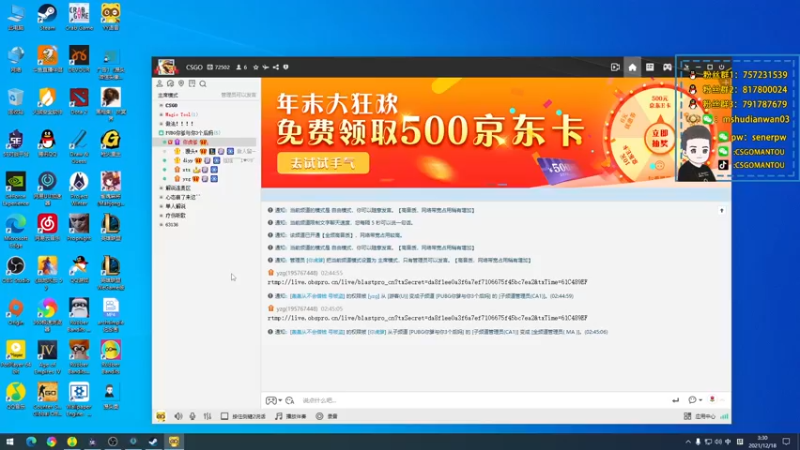Click the 播放伴奏 music button

(290, 416)
